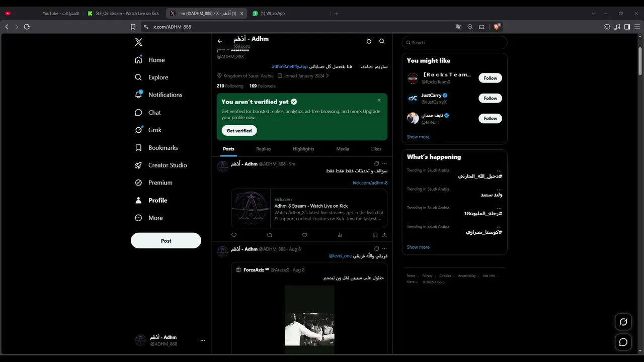This screenshot has height=362, width=644.
Task: Switch to the WhatsApp browser tab
Action: tap(288, 14)
